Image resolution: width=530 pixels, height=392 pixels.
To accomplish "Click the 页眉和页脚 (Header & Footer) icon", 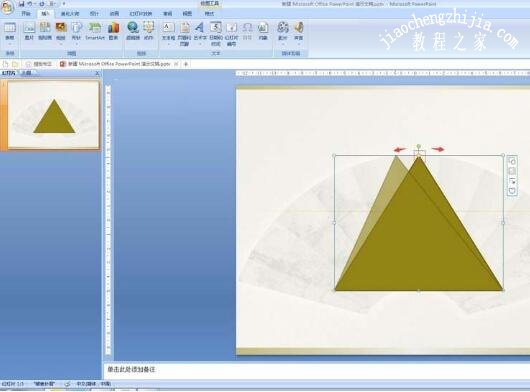I will (184, 28).
